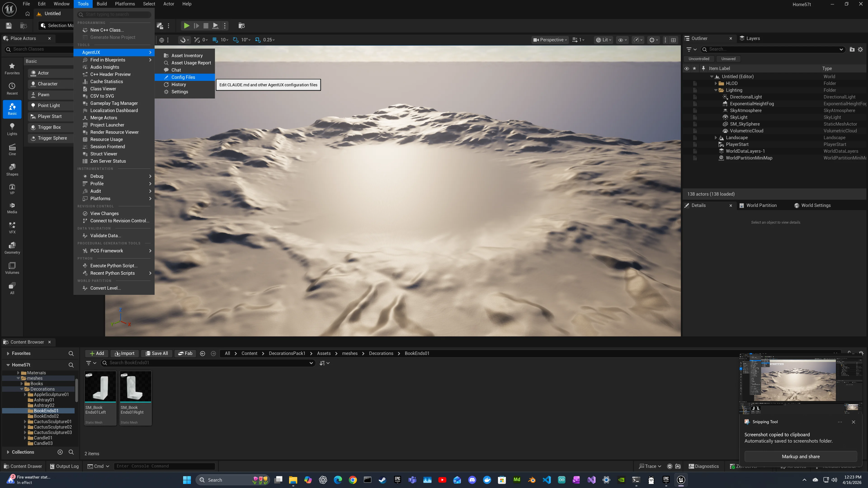Select the Shapes category icon
This screenshot has width=868, height=488.
click(12, 170)
